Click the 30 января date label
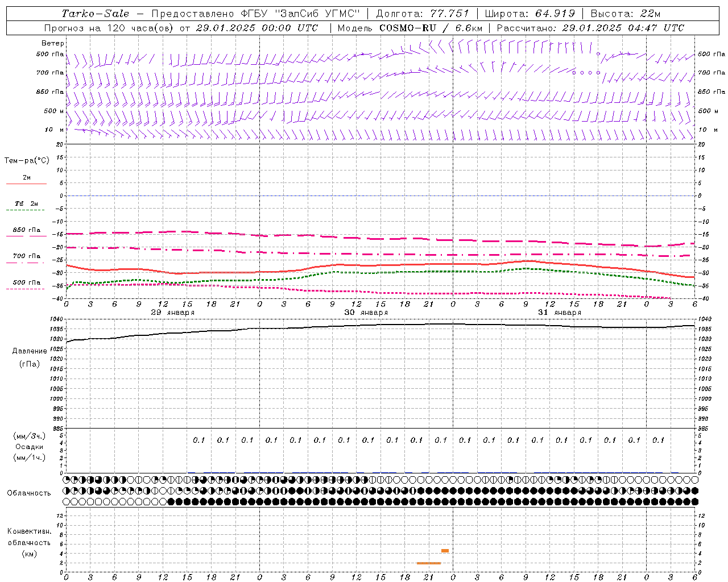 (x=366, y=313)
